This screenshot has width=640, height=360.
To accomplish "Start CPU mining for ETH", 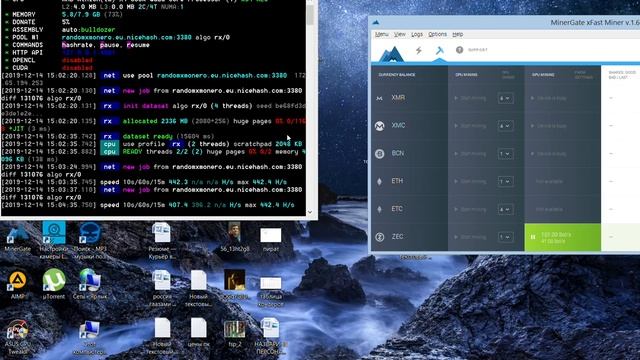I will coord(470,182).
